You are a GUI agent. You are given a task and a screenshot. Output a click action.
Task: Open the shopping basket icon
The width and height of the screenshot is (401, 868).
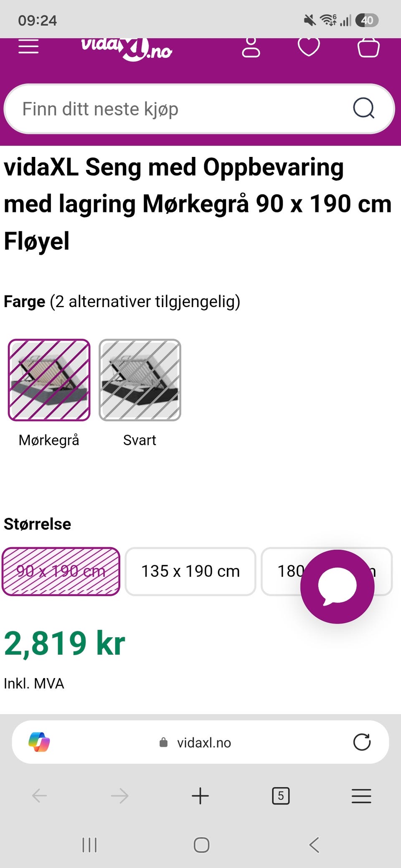(368, 47)
